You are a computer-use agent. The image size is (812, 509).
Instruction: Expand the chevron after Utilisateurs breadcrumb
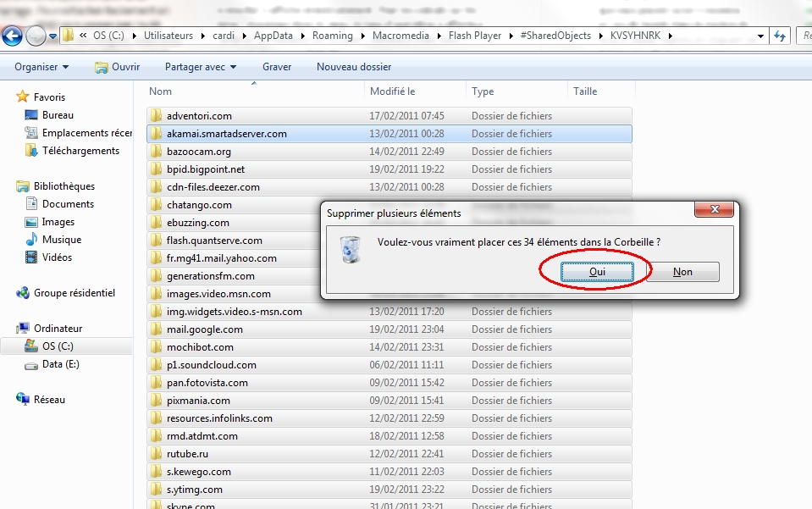click(x=202, y=36)
